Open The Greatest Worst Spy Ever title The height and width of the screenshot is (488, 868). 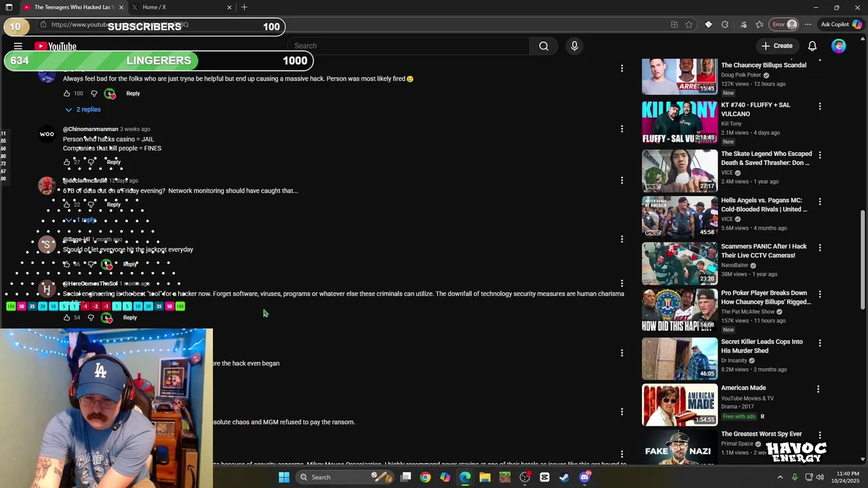[762, 434]
